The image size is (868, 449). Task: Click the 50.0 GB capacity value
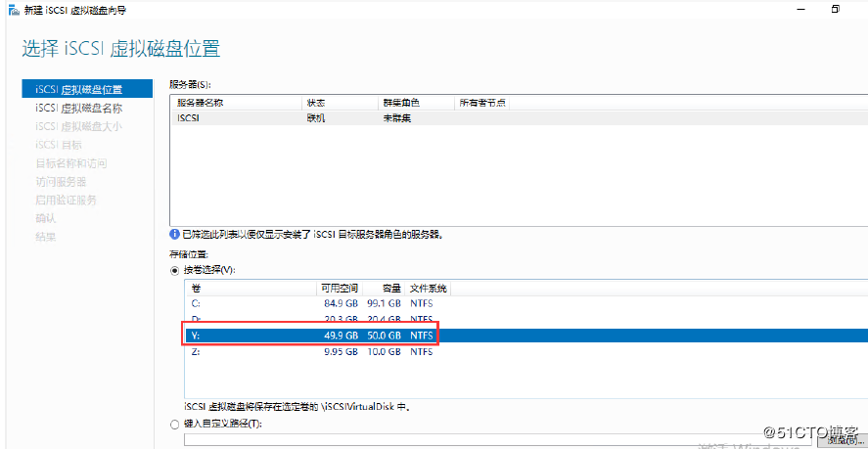[x=384, y=336]
